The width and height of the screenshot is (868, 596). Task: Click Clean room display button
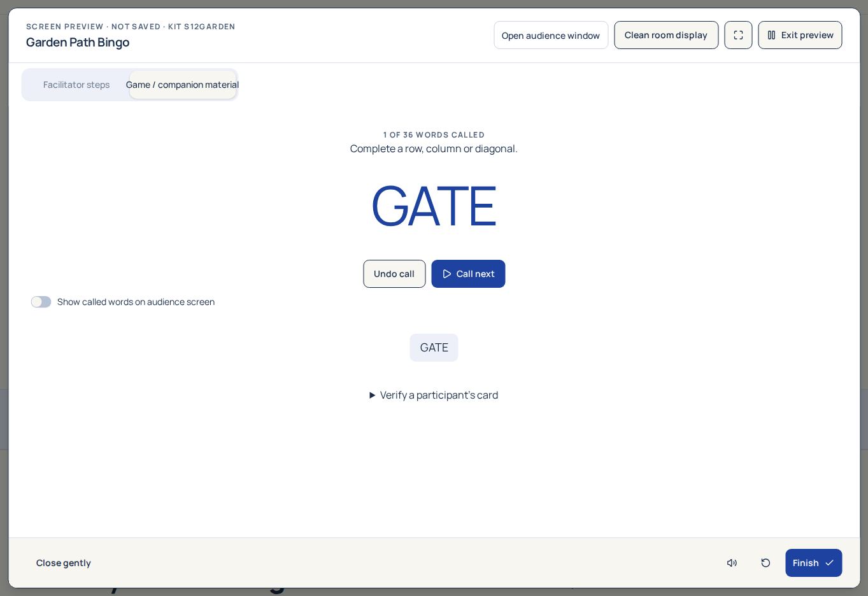click(666, 35)
